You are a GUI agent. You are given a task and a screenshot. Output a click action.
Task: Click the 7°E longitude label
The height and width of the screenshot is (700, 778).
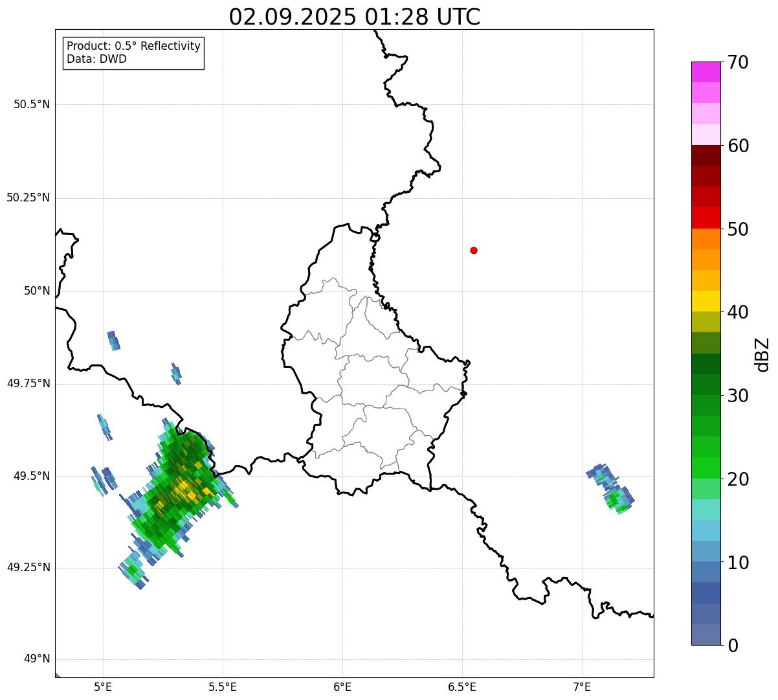(582, 687)
